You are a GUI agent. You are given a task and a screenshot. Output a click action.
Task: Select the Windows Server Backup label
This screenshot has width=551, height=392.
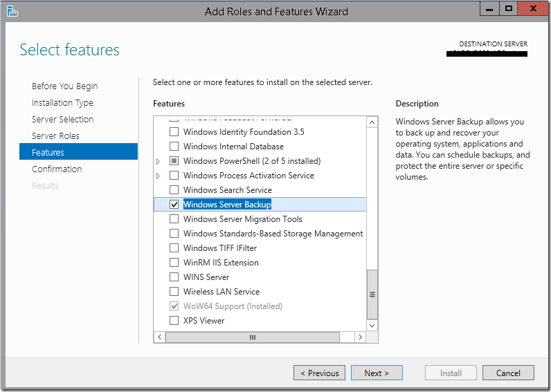(x=227, y=205)
